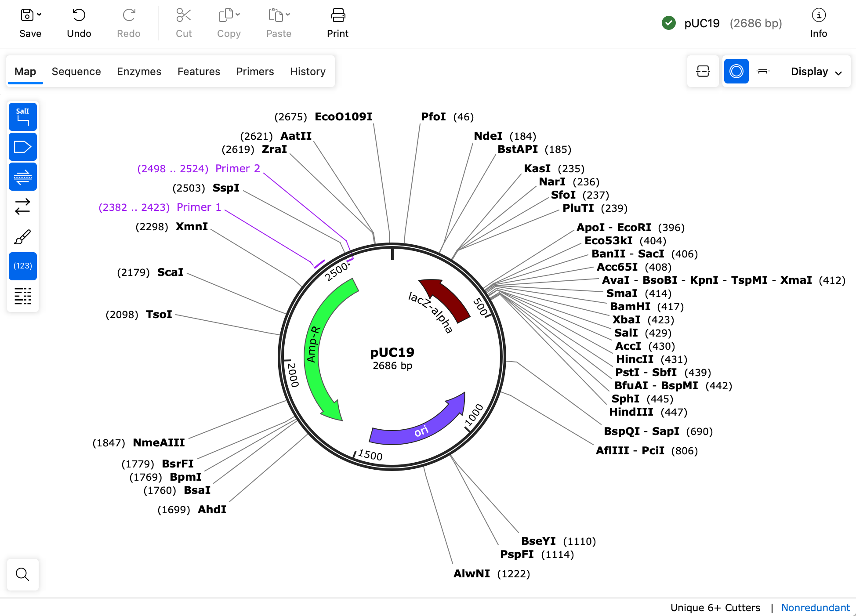Toggle the primers display icon in sidebar
This screenshot has width=856, height=616.
[22, 176]
